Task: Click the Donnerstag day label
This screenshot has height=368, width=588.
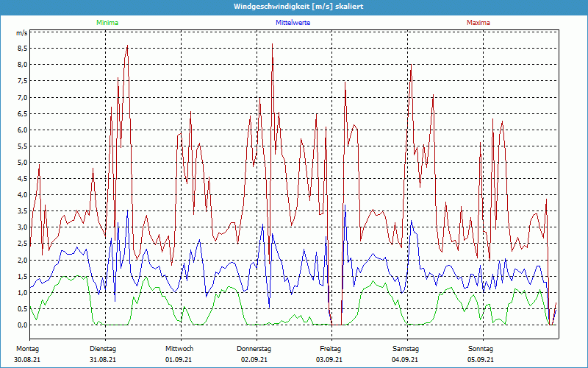Action: coord(254,349)
